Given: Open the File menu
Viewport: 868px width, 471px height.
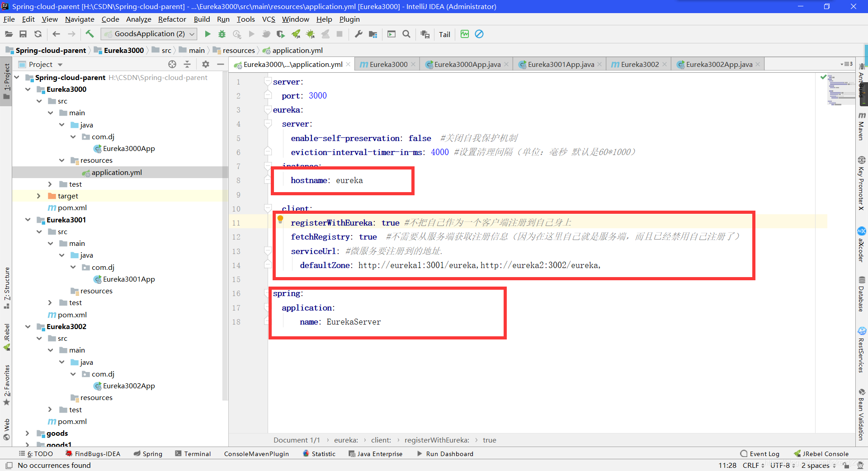Looking at the screenshot, I should point(9,19).
